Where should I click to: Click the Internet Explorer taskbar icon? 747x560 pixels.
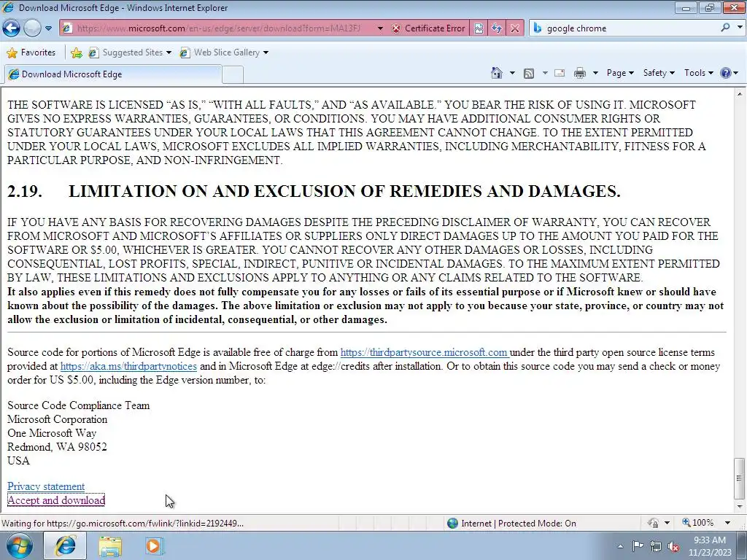click(x=65, y=545)
